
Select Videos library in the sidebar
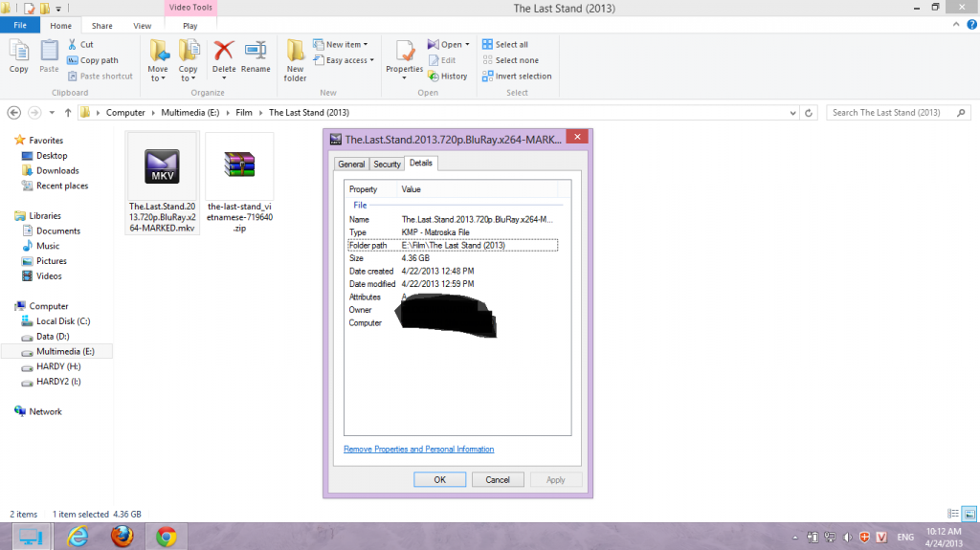click(x=42, y=275)
